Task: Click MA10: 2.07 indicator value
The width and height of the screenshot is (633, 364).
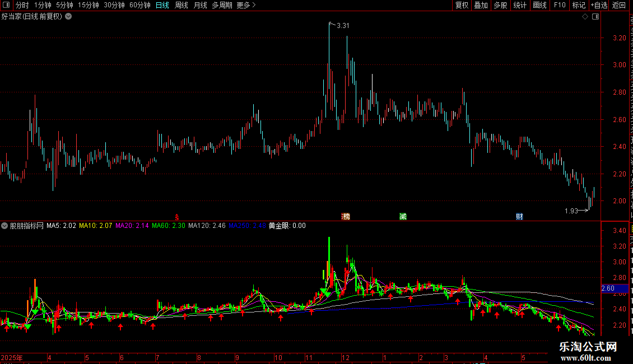Action: click(x=96, y=226)
